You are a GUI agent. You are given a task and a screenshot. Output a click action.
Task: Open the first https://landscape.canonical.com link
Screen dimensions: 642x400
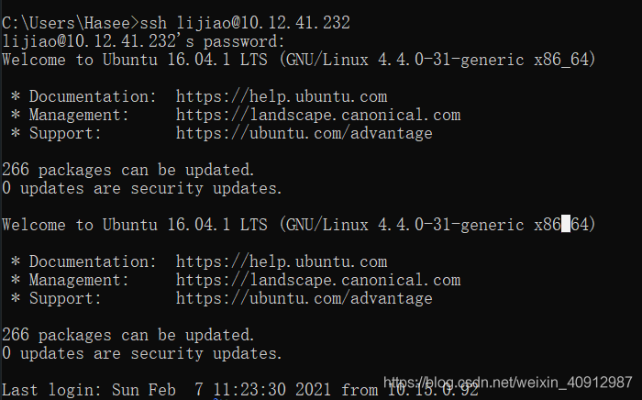pos(318,115)
